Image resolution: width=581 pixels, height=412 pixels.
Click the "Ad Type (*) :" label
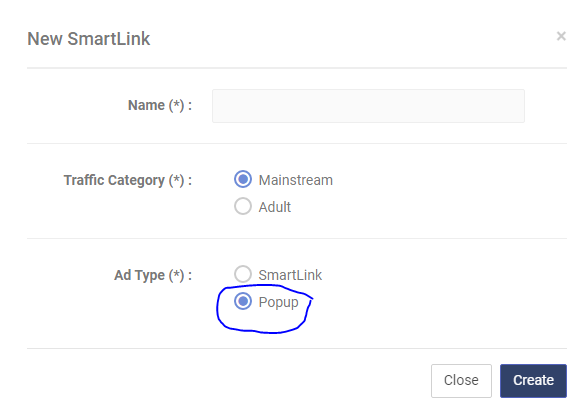click(x=153, y=275)
